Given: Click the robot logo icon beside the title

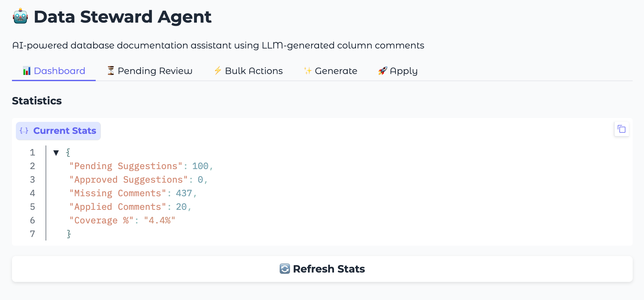Looking at the screenshot, I should click(x=20, y=16).
